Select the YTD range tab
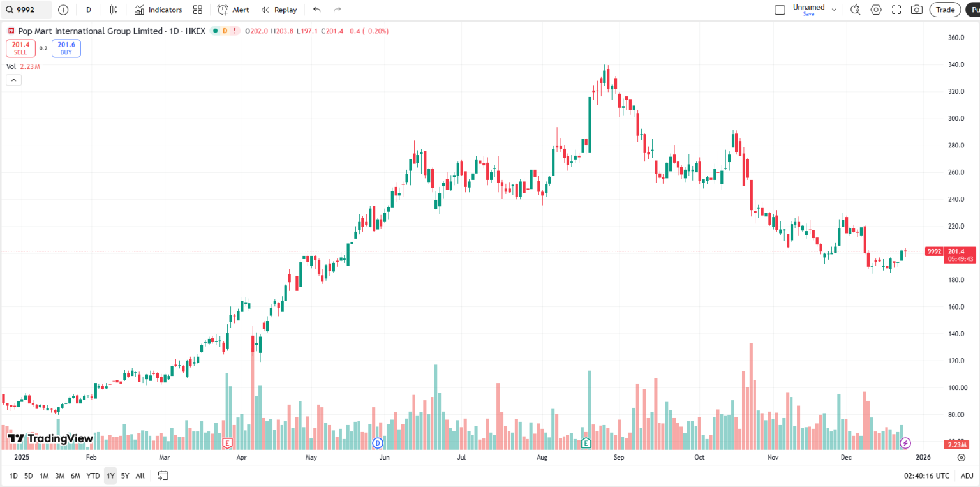The height and width of the screenshot is (487, 980). [93, 476]
